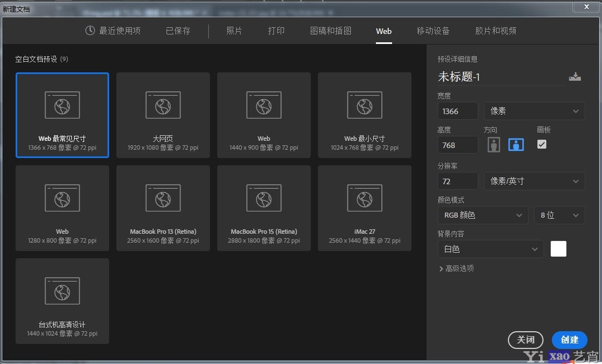
Task: Click the 宽度 input field showing 1366
Action: (457, 111)
